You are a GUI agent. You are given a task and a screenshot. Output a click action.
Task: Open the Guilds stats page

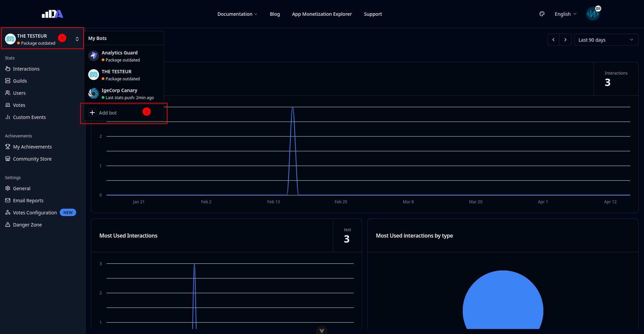(x=20, y=81)
